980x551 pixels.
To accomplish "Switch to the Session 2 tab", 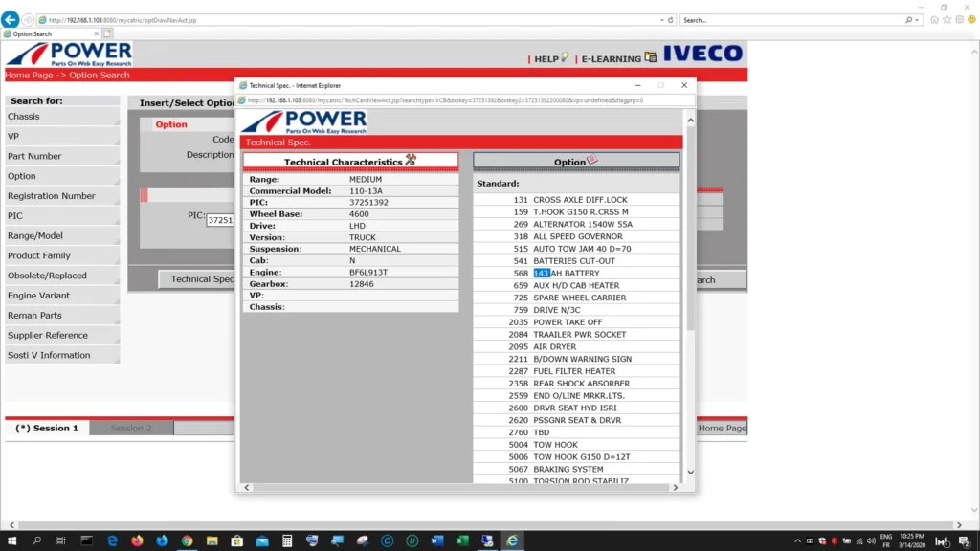I will click(x=131, y=428).
